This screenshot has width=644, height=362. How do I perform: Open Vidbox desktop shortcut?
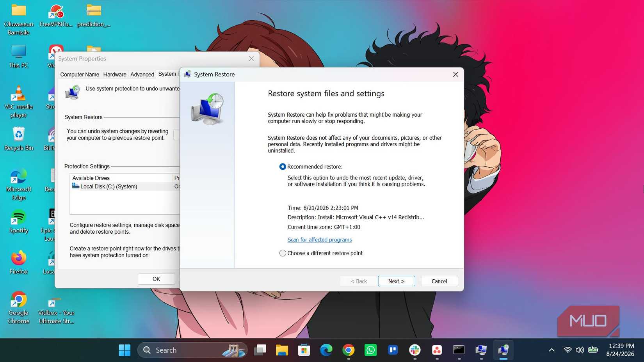(56, 311)
